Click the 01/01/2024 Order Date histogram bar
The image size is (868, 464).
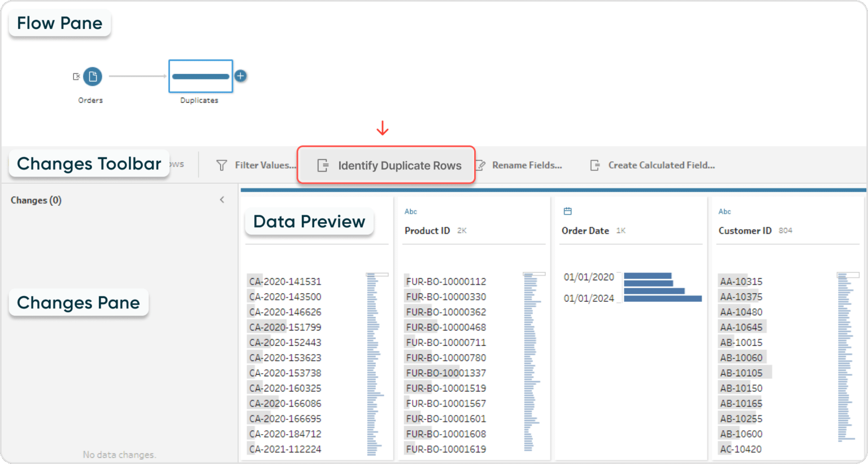pos(662,298)
